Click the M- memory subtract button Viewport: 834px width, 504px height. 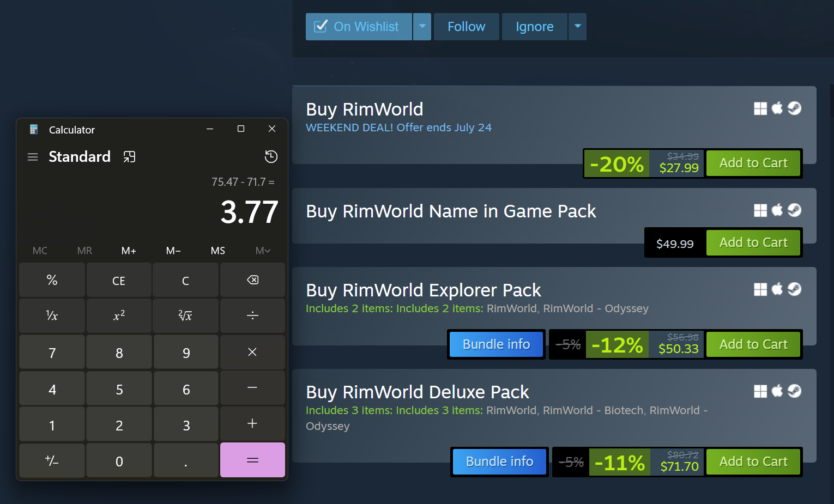(x=173, y=251)
